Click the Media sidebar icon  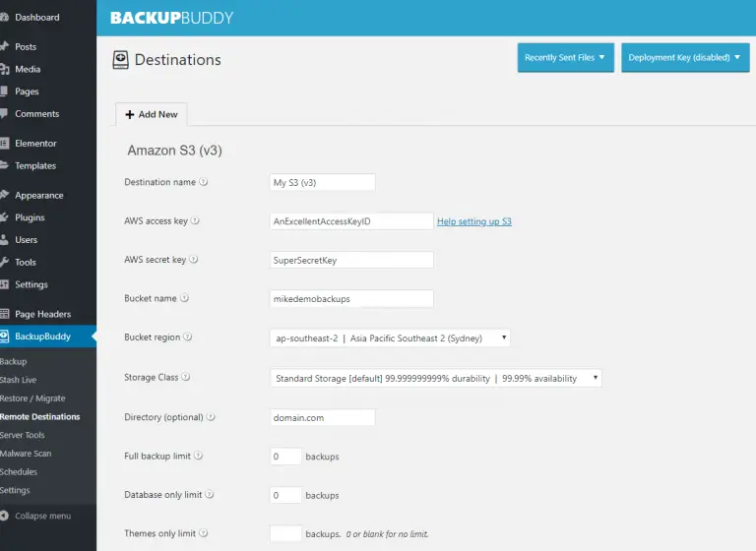(x=4, y=70)
